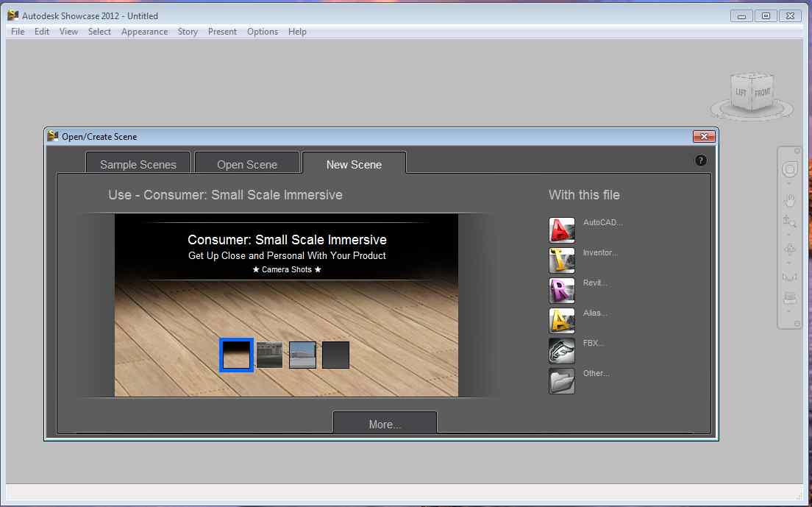Image resolution: width=812 pixels, height=507 pixels.
Task: Select the pan hand tool
Action: click(790, 200)
